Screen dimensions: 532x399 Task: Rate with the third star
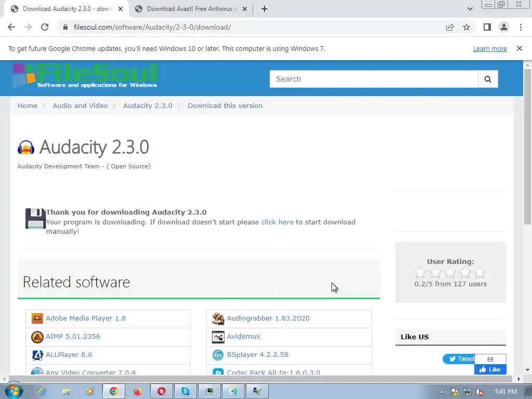450,272
